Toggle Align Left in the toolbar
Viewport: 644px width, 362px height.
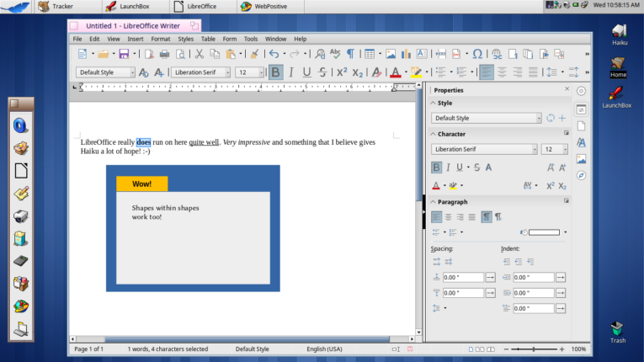pos(487,72)
